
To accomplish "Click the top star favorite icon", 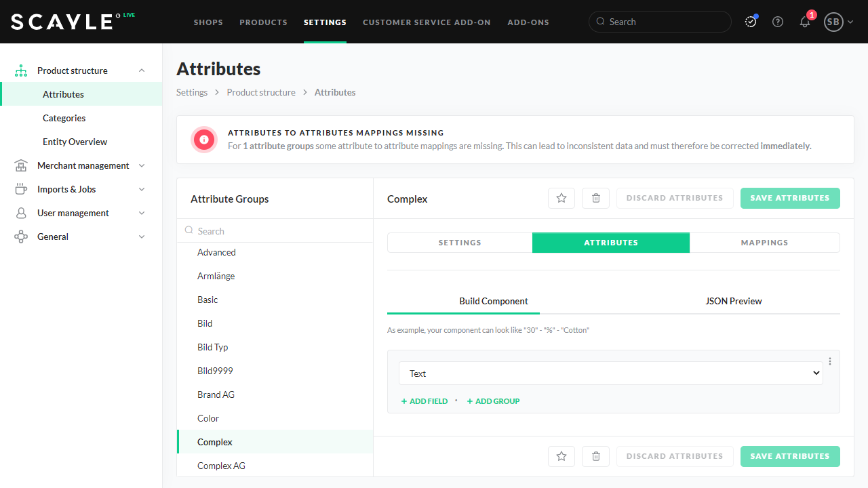I will tap(561, 198).
